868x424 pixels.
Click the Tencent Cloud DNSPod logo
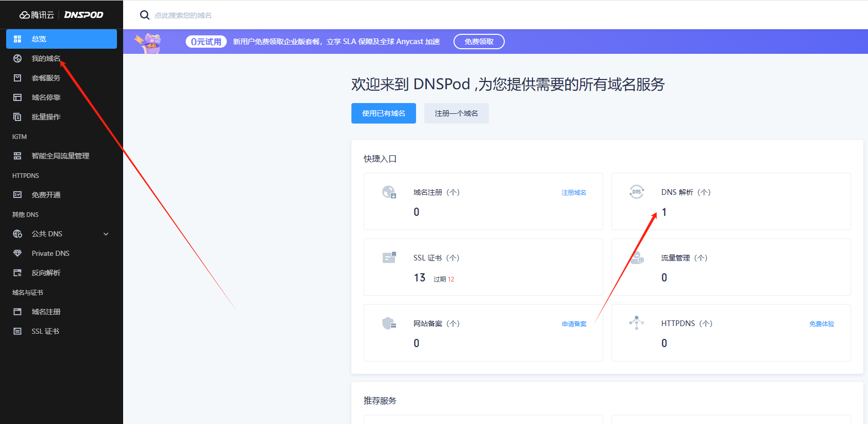pos(62,15)
